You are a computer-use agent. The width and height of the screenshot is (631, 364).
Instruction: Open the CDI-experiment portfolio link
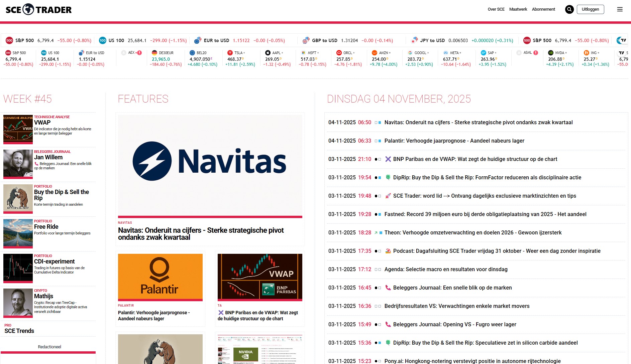pyautogui.click(x=54, y=261)
